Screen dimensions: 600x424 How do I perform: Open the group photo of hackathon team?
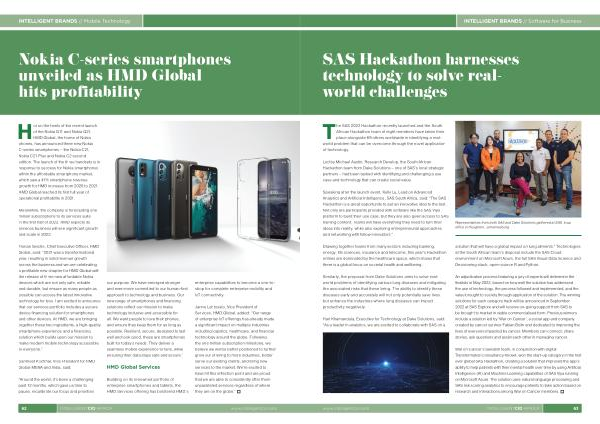(518, 169)
